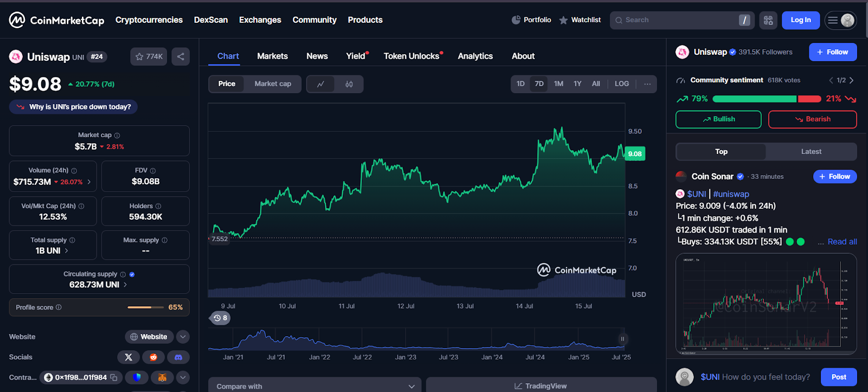The image size is (868, 392).
Task: Expand more contracts dropdown chevron
Action: [x=183, y=377]
